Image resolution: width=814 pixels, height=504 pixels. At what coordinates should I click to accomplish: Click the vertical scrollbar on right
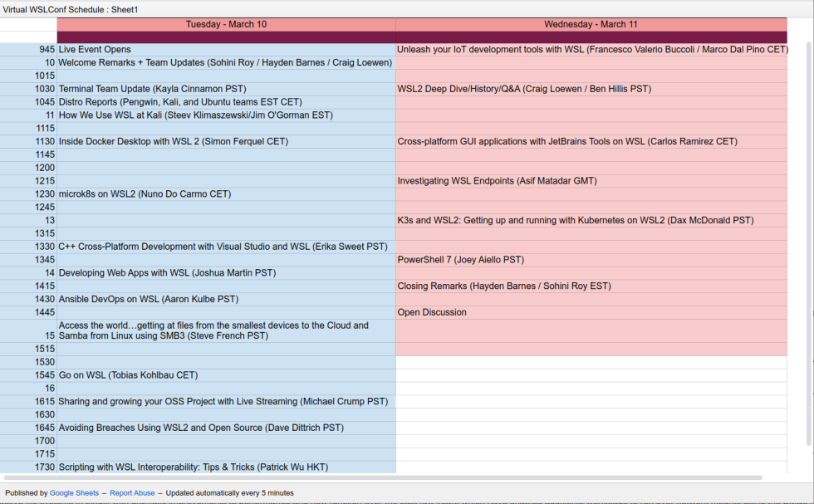[x=808, y=243]
